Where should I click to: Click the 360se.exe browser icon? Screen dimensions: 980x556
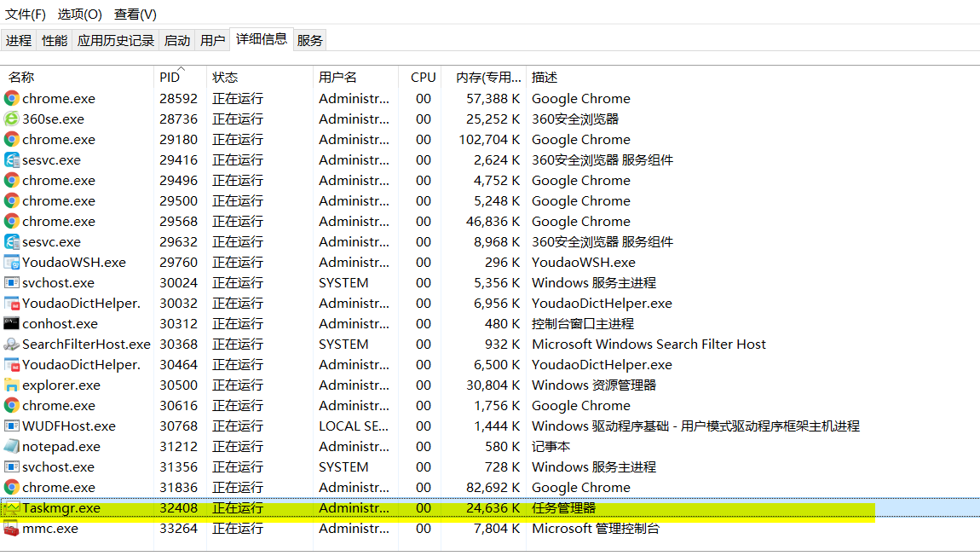point(11,119)
